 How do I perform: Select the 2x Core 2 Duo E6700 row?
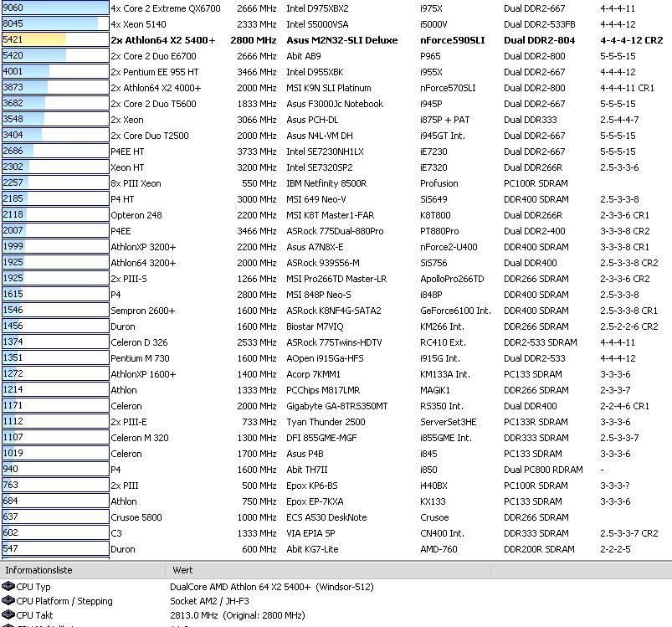336,56
